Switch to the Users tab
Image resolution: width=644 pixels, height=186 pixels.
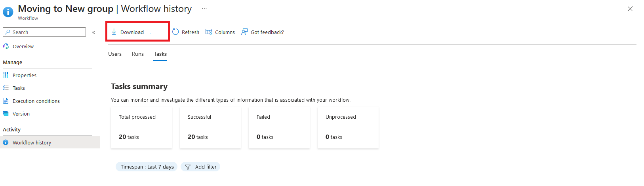(x=115, y=54)
